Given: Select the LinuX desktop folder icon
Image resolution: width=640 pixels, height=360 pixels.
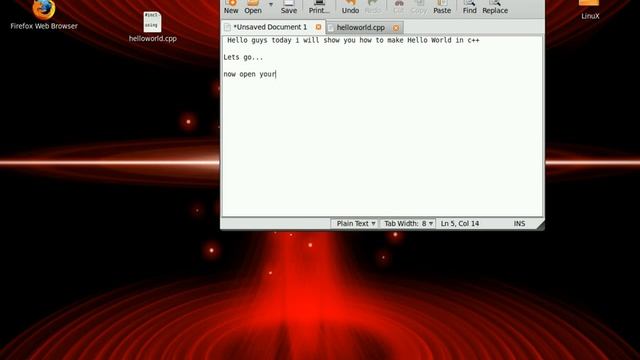Looking at the screenshot, I should point(590,10).
